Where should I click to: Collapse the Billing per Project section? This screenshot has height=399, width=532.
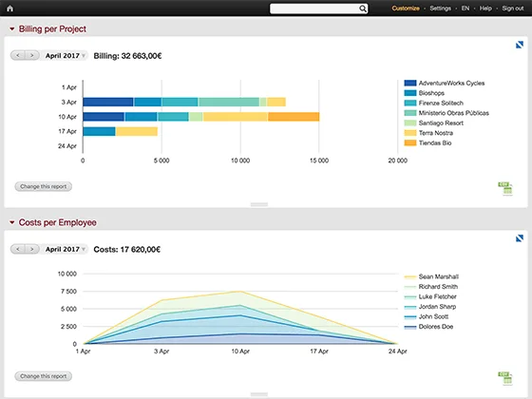pos(11,28)
